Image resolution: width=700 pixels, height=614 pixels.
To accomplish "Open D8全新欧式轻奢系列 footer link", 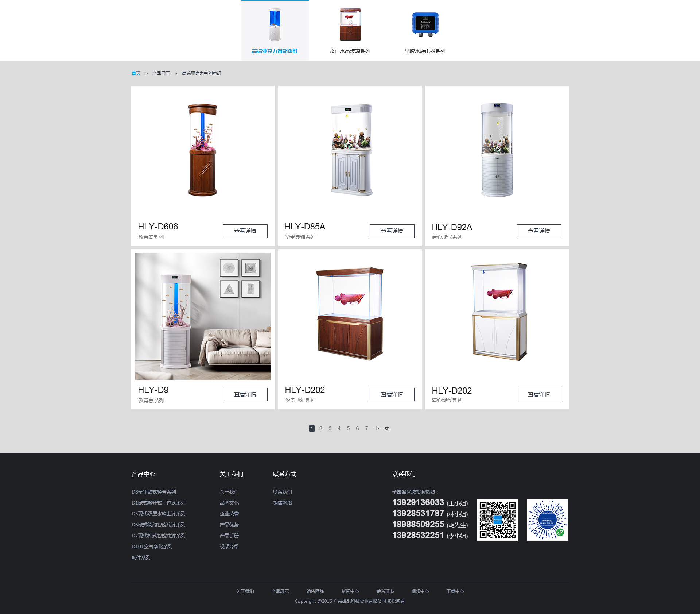I will pyautogui.click(x=153, y=492).
